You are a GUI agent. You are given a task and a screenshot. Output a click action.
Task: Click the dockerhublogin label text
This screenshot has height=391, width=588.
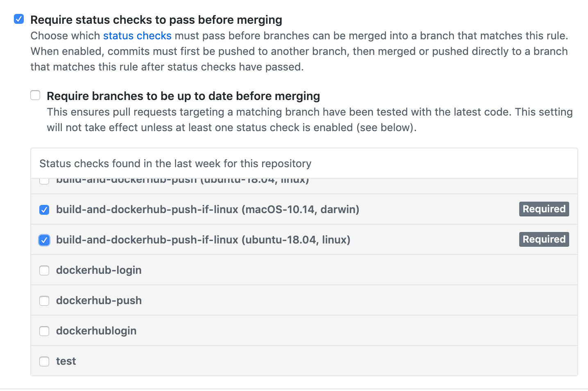point(96,331)
